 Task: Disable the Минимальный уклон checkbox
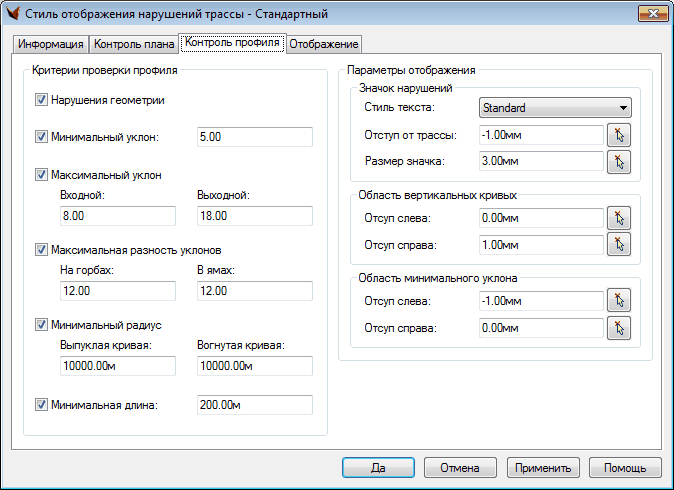point(41,137)
